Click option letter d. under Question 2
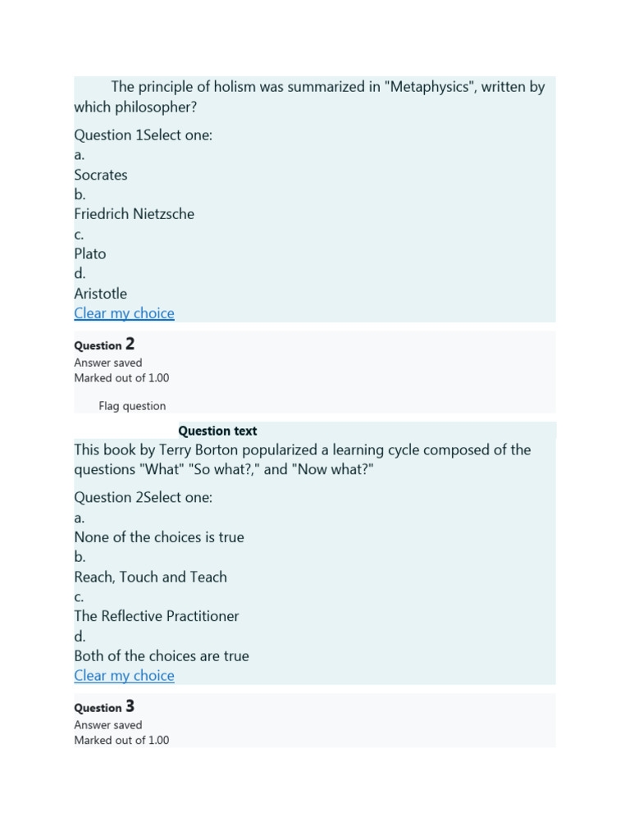 point(80,637)
